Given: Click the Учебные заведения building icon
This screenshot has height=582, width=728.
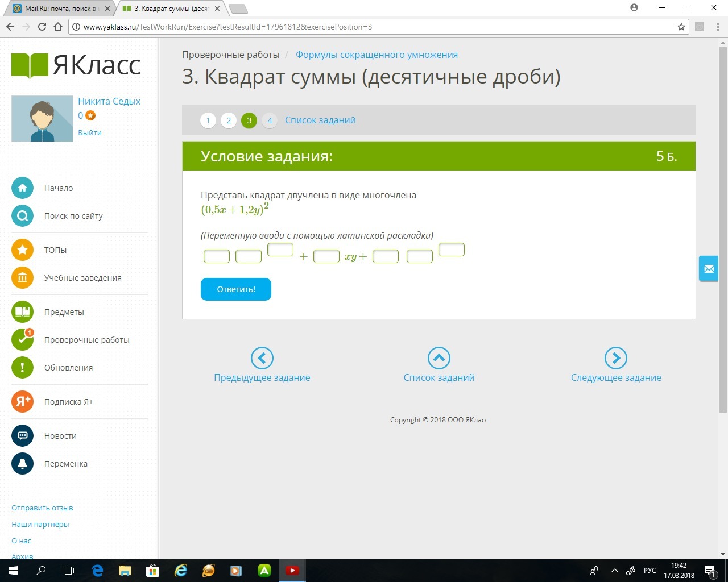Looking at the screenshot, I should [x=22, y=278].
